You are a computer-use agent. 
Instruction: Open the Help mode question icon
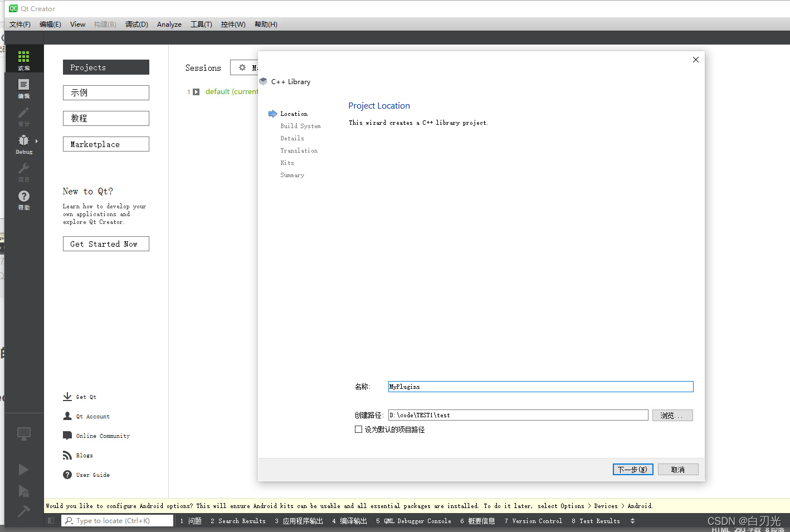click(x=23, y=196)
